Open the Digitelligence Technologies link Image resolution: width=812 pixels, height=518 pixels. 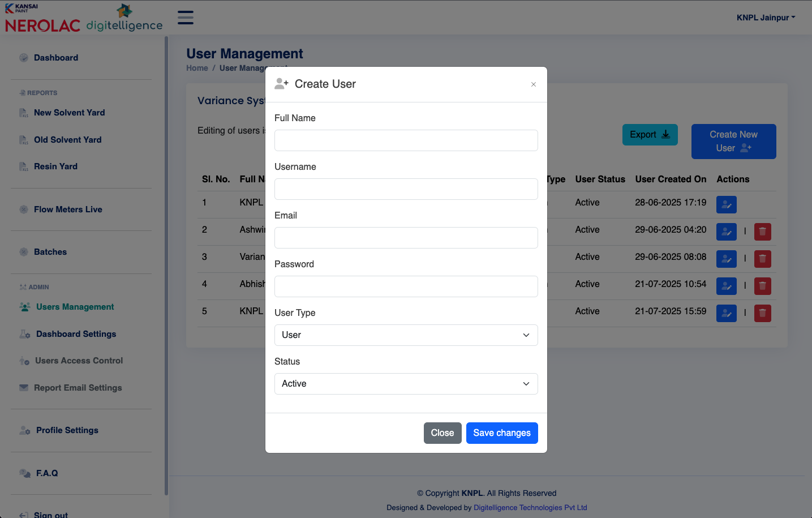point(530,507)
